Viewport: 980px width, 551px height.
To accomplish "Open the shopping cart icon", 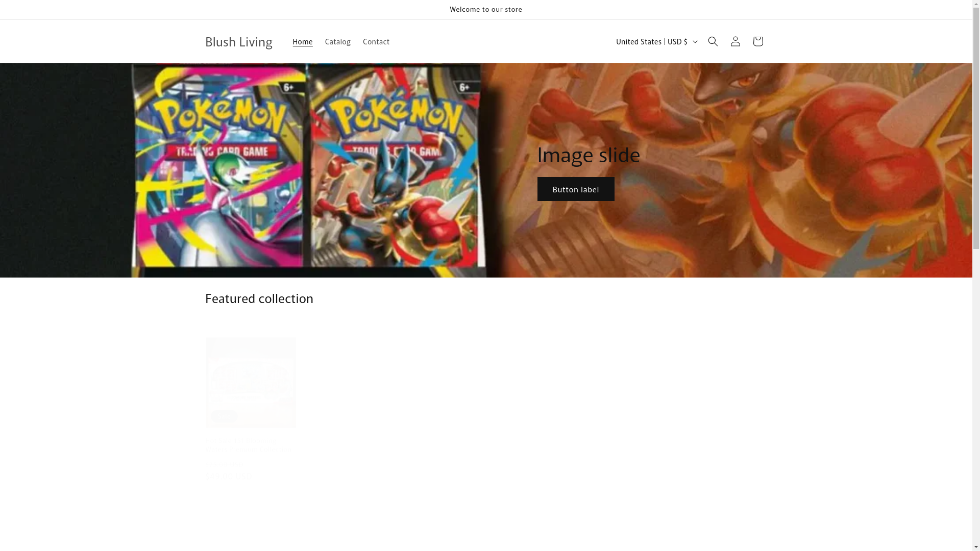I will point(757,41).
